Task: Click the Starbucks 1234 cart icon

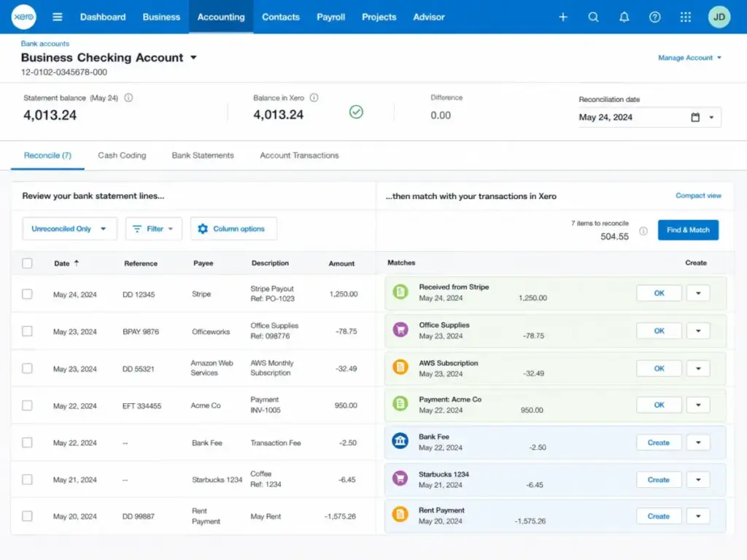Action: pos(400,478)
